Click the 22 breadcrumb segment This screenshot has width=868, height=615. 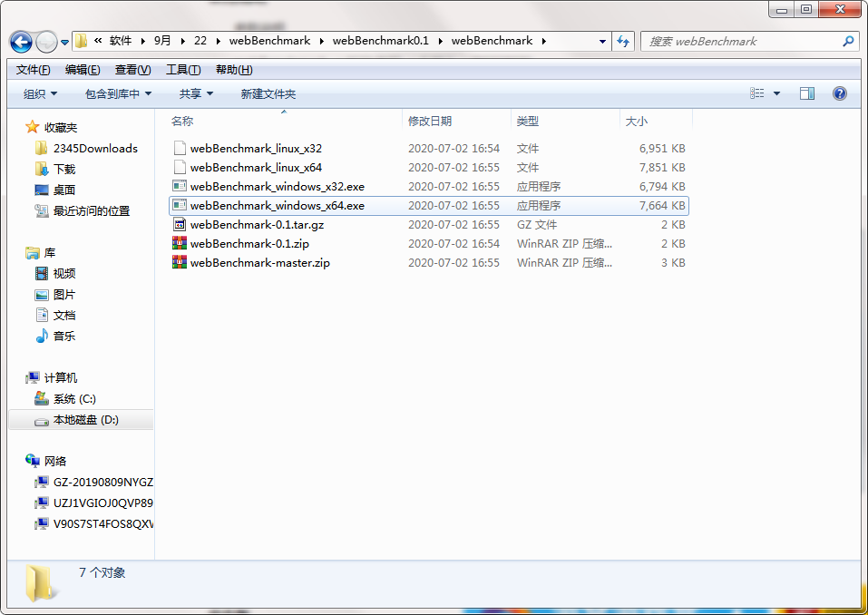tap(200, 41)
